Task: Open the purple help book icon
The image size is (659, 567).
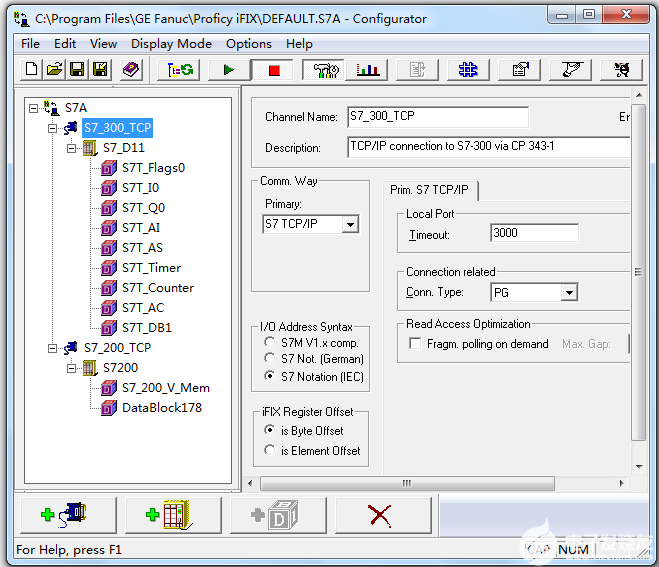Action: tap(131, 69)
